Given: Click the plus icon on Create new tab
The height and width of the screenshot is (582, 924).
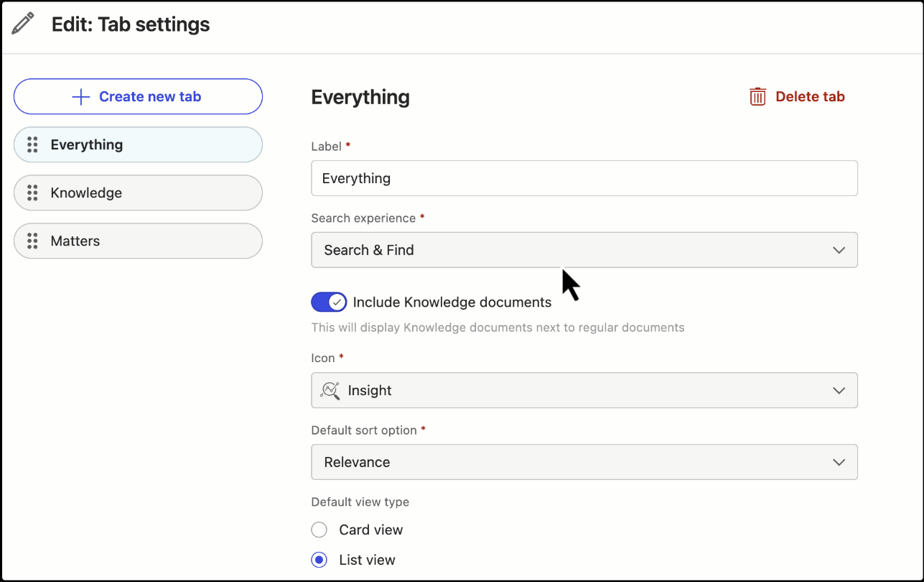Looking at the screenshot, I should coord(80,96).
